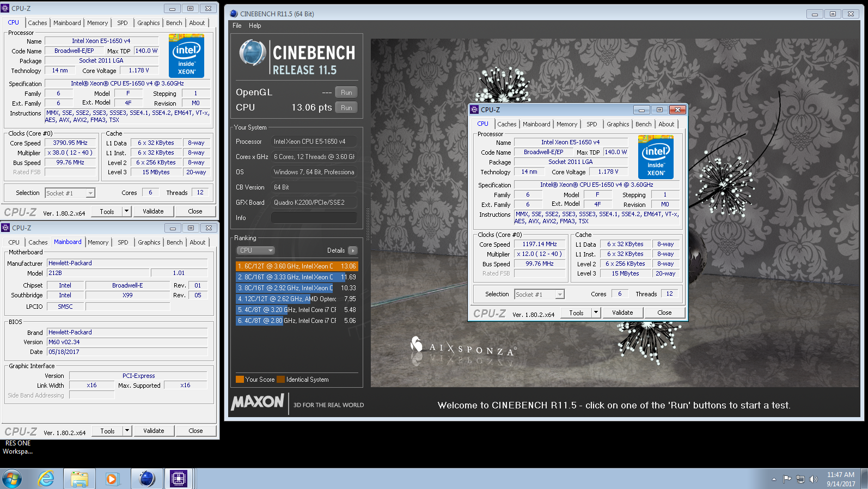
Task: Switch to Memory tab in right CPU-Z
Action: coord(567,124)
